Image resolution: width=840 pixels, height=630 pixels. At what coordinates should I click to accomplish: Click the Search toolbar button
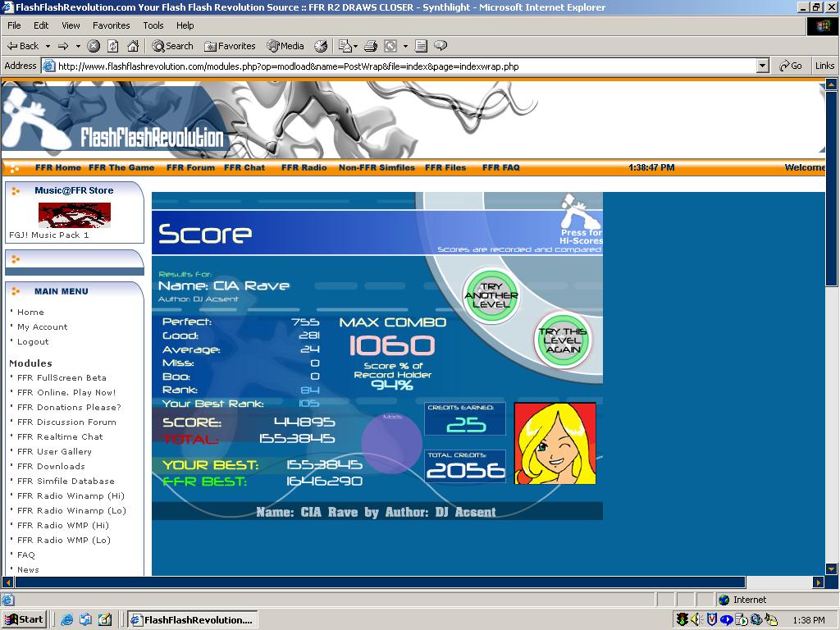(x=172, y=46)
